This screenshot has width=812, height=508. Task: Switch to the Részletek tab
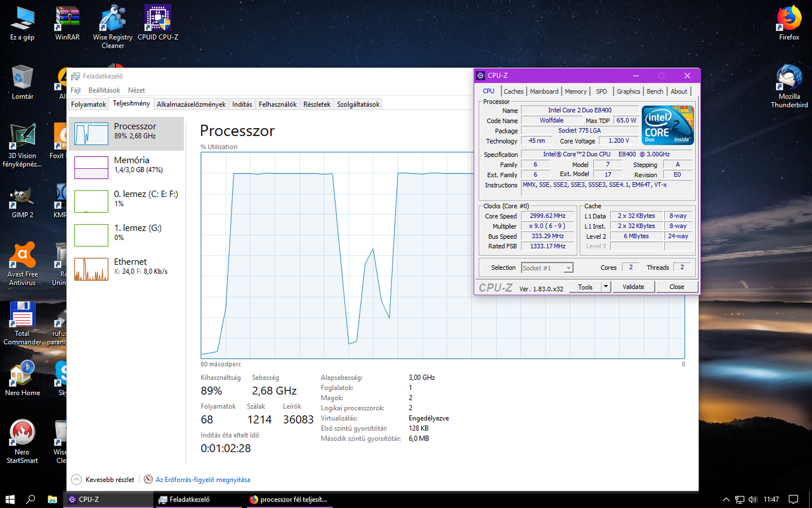[317, 104]
